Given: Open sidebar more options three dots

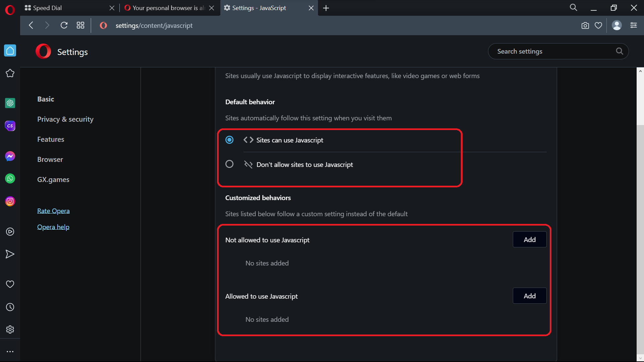Looking at the screenshot, I should click(x=10, y=352).
